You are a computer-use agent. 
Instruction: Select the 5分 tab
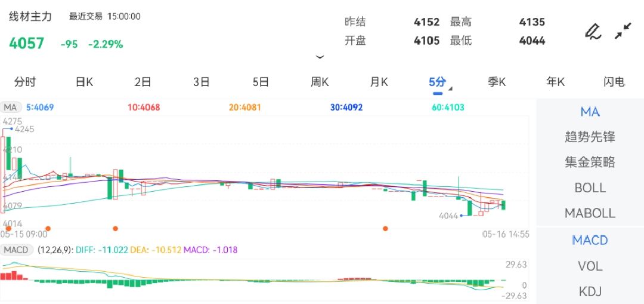coord(437,81)
